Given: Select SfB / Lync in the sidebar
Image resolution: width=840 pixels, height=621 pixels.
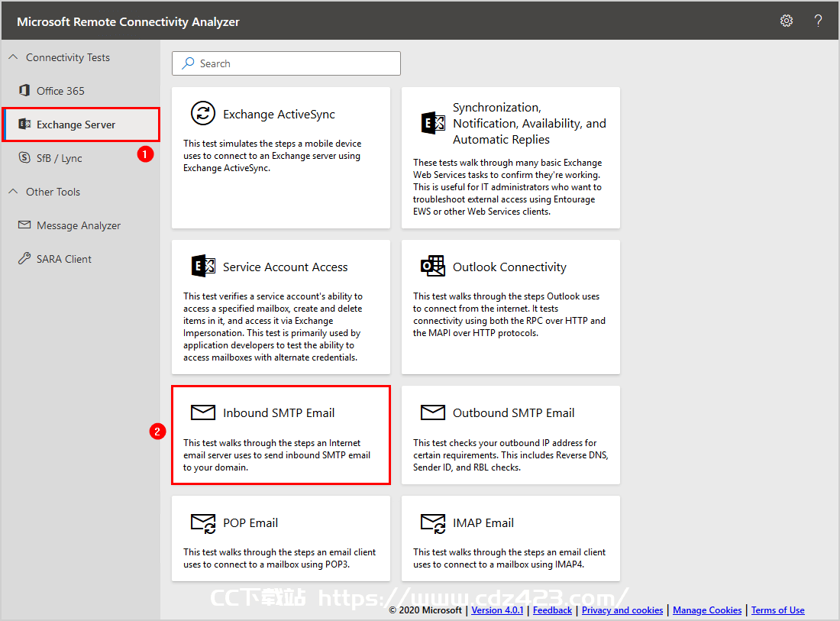Looking at the screenshot, I should pos(81,158).
